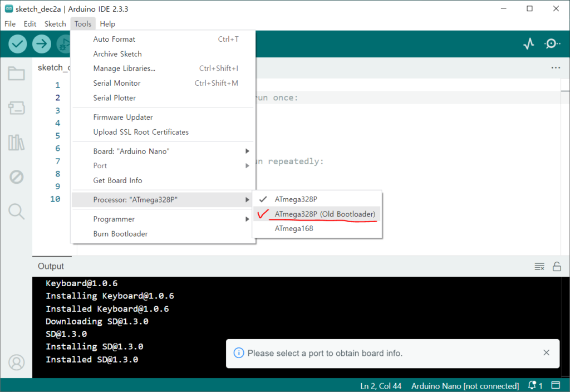The height and width of the screenshot is (392, 570).
Task: Click Arduino Nano [not connected] status
Action: [x=465, y=386]
